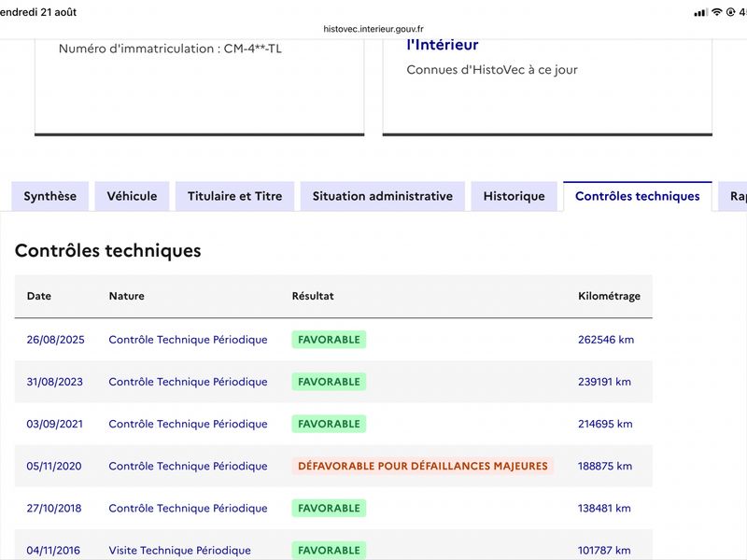Image resolution: width=747 pixels, height=560 pixels.
Task: Select the Situation administrative tab
Action: tap(383, 196)
